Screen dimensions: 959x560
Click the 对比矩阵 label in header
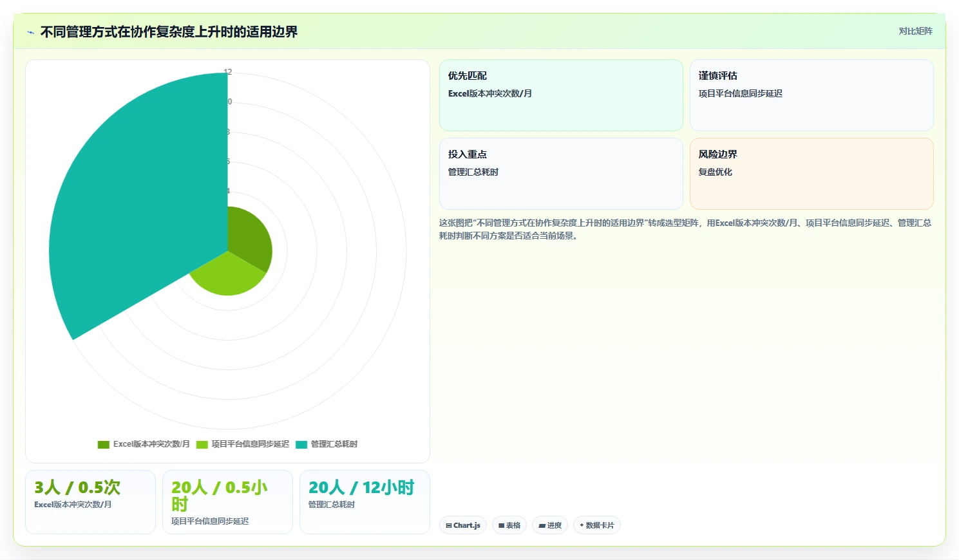915,31
